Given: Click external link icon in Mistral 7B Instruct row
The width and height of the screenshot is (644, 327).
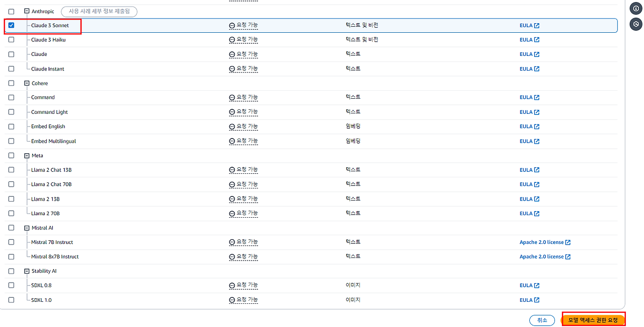Looking at the screenshot, I should [x=568, y=242].
